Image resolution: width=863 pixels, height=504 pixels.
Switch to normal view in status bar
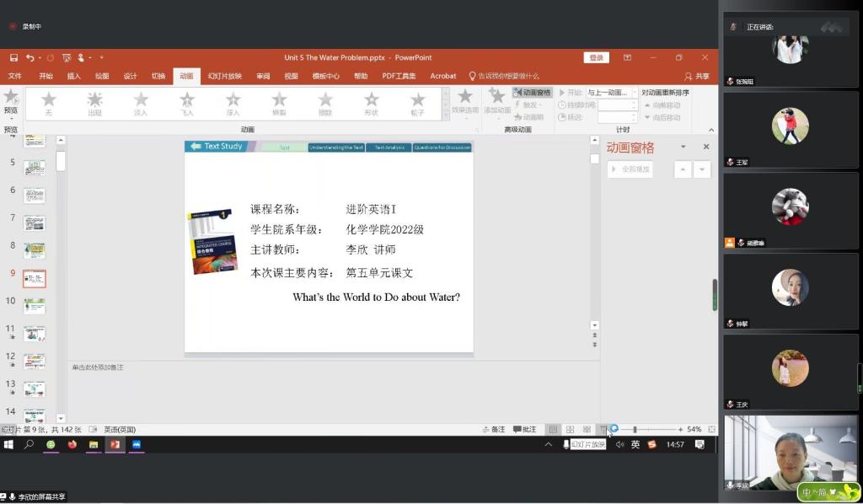[553, 429]
